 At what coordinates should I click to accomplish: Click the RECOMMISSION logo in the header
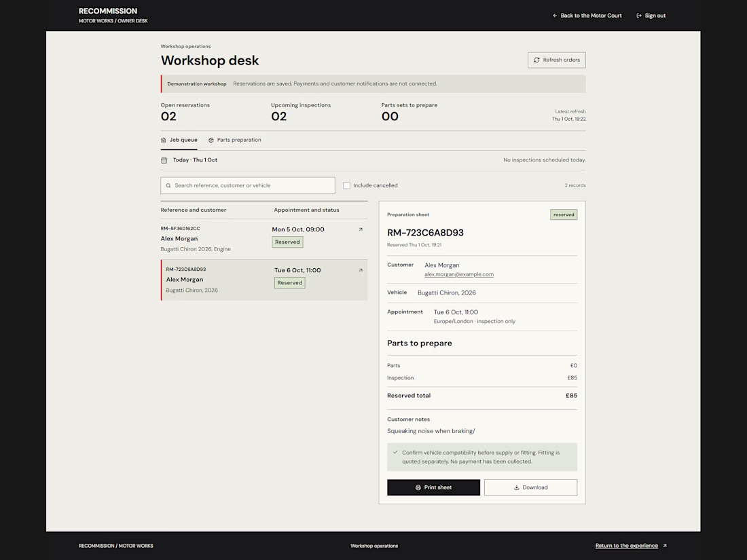pos(108,11)
